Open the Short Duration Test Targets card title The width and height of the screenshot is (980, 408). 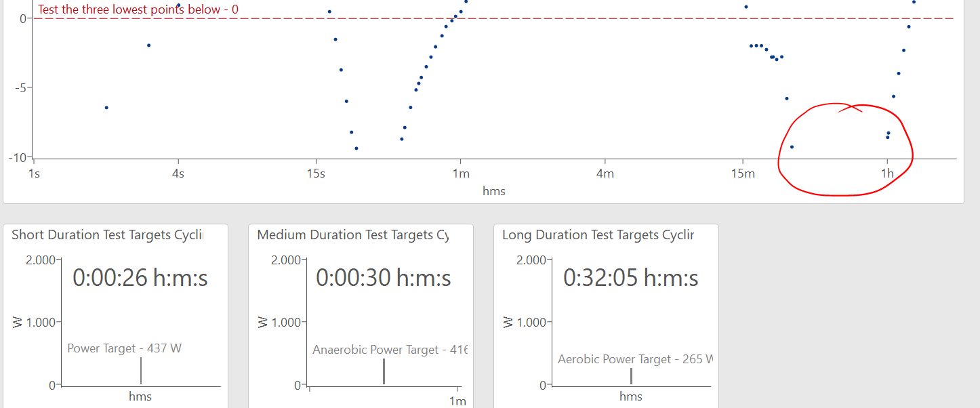(107, 235)
